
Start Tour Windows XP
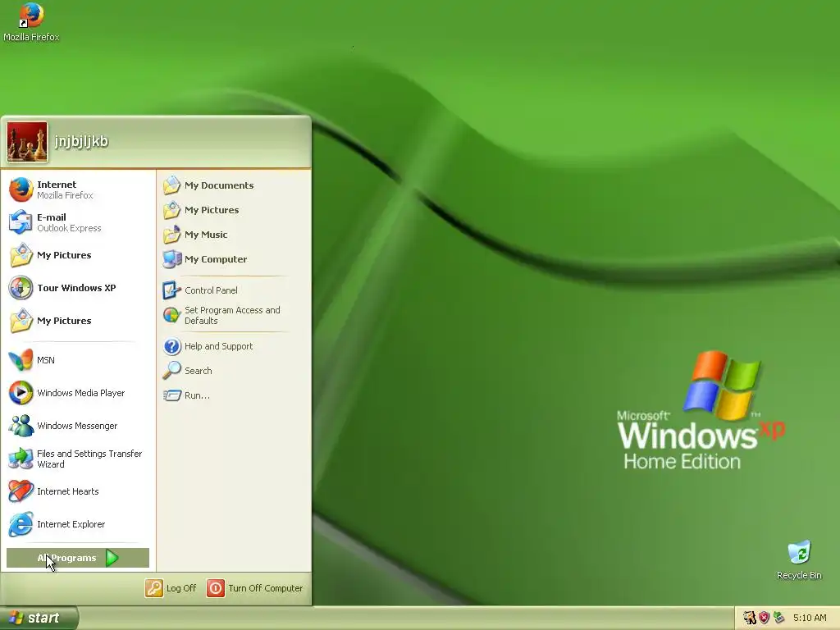coord(80,288)
